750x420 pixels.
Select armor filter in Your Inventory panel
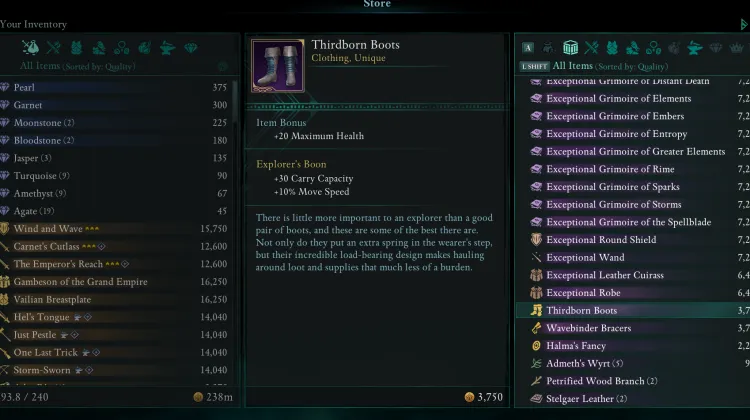76,47
